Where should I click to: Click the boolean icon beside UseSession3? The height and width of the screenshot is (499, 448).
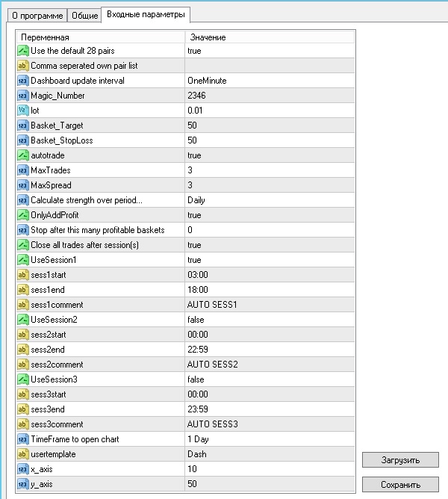[23, 379]
